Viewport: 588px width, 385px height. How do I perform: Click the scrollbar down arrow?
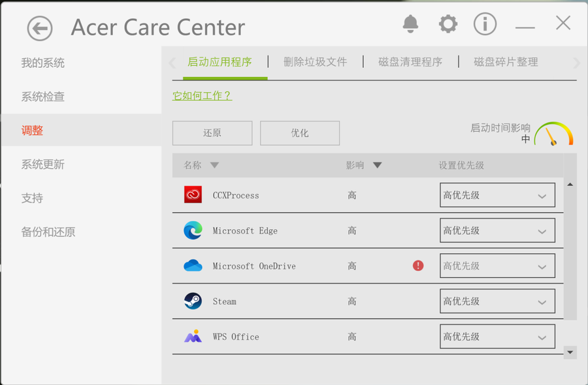[x=570, y=352]
